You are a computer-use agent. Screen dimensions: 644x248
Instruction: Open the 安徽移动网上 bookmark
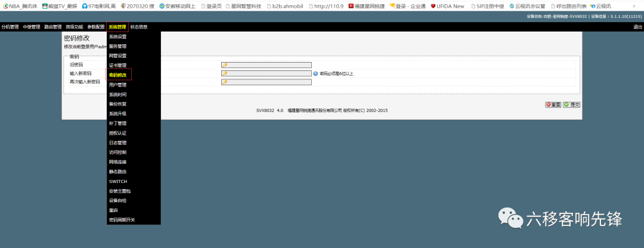178,6
